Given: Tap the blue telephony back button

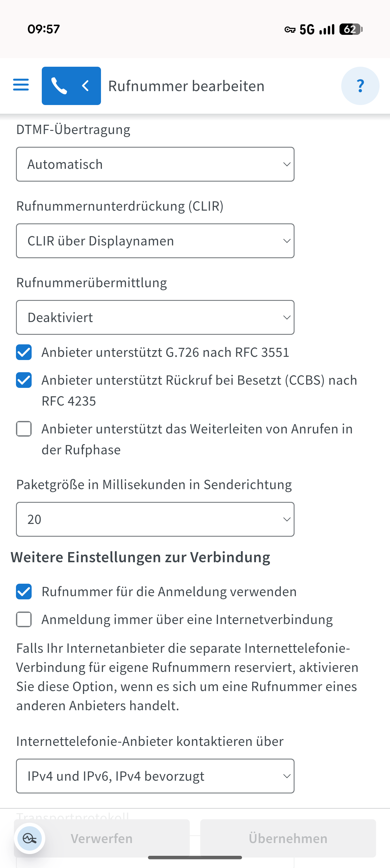Looking at the screenshot, I should (x=71, y=86).
